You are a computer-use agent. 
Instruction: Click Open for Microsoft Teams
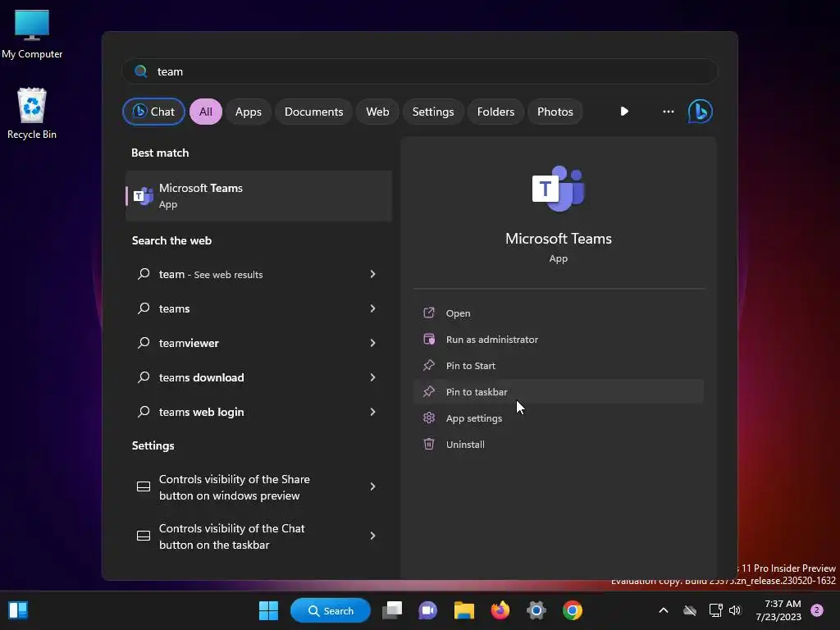[x=559, y=313]
